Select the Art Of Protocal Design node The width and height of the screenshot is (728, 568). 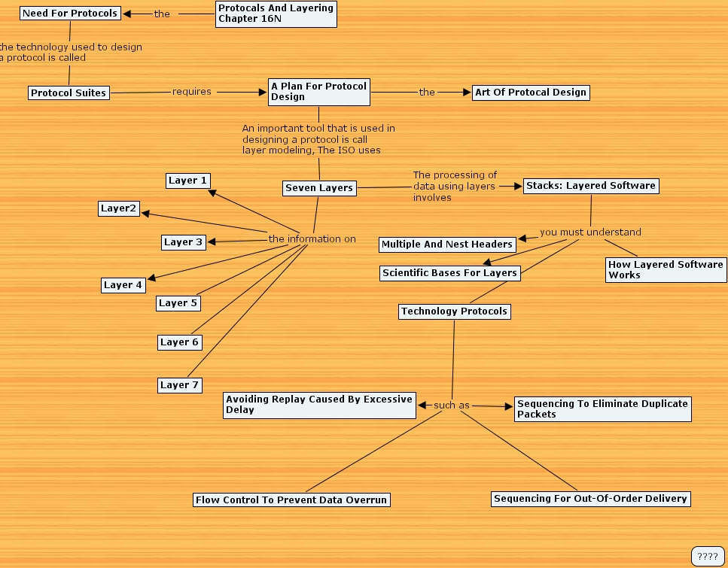531,92
